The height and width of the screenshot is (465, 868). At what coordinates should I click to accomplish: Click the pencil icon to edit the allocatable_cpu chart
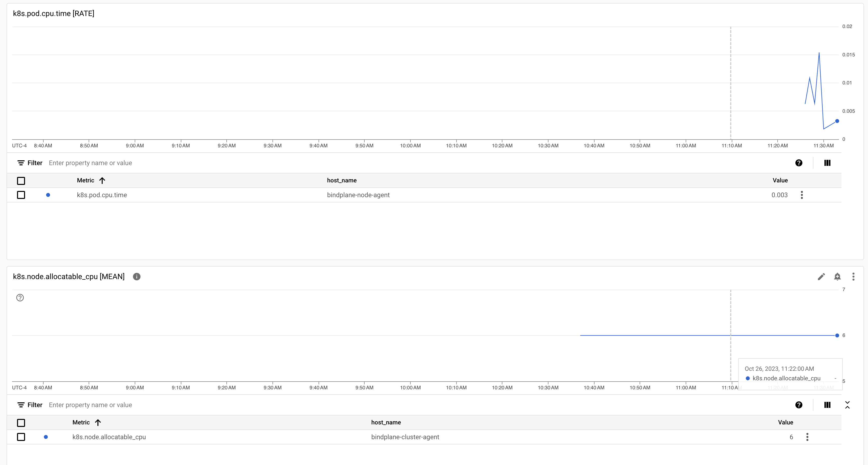pos(821,277)
